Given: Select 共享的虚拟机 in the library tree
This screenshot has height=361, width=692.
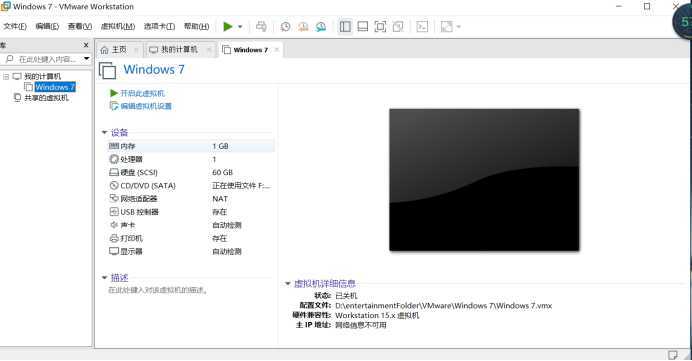Looking at the screenshot, I should point(46,98).
